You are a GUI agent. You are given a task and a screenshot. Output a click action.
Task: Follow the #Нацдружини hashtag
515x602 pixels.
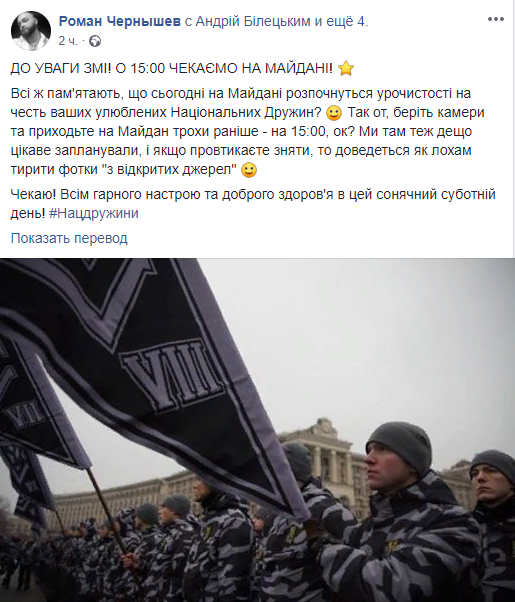point(94,213)
